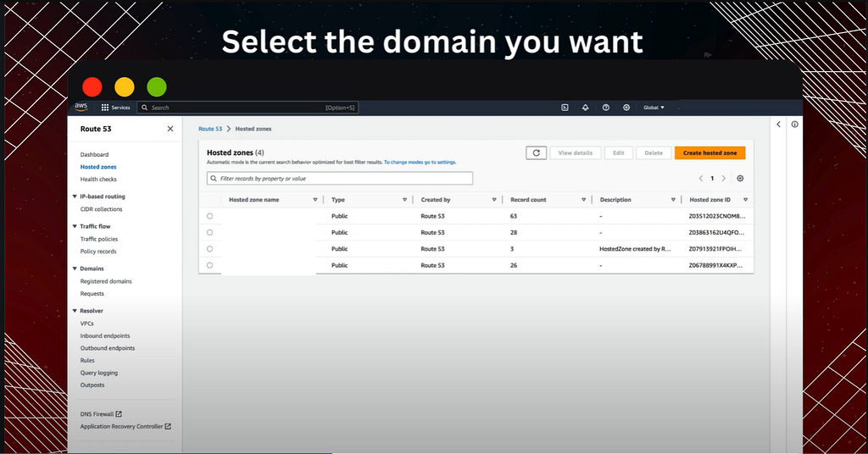Click Route 53 breadcrumb link
This screenshot has height=454, width=868.
pos(210,129)
